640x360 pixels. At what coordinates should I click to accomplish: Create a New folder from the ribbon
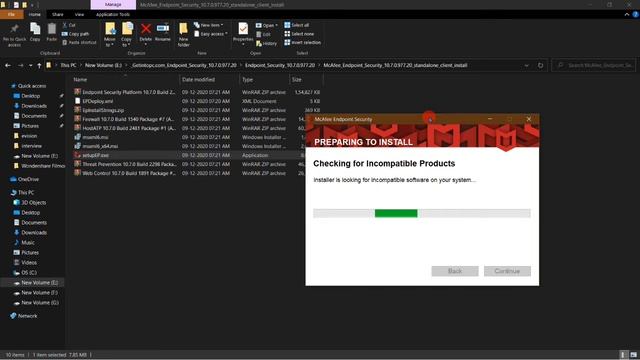tap(183, 35)
